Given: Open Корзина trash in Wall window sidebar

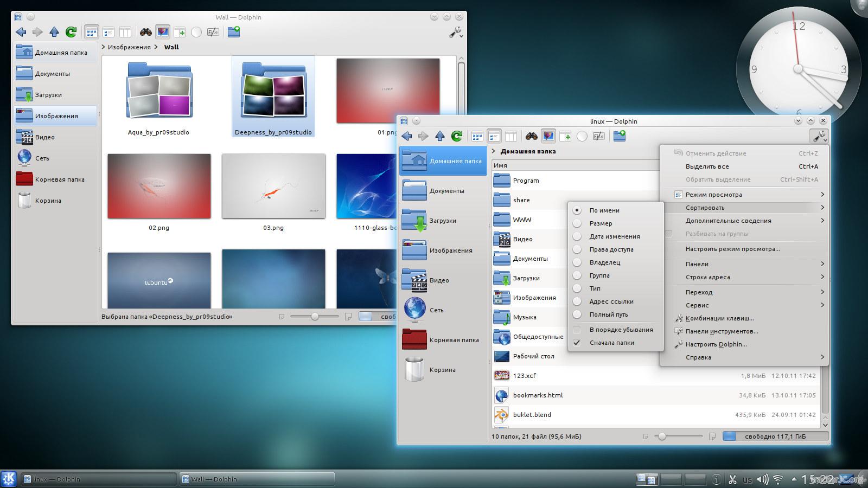Looking at the screenshot, I should pos(48,201).
